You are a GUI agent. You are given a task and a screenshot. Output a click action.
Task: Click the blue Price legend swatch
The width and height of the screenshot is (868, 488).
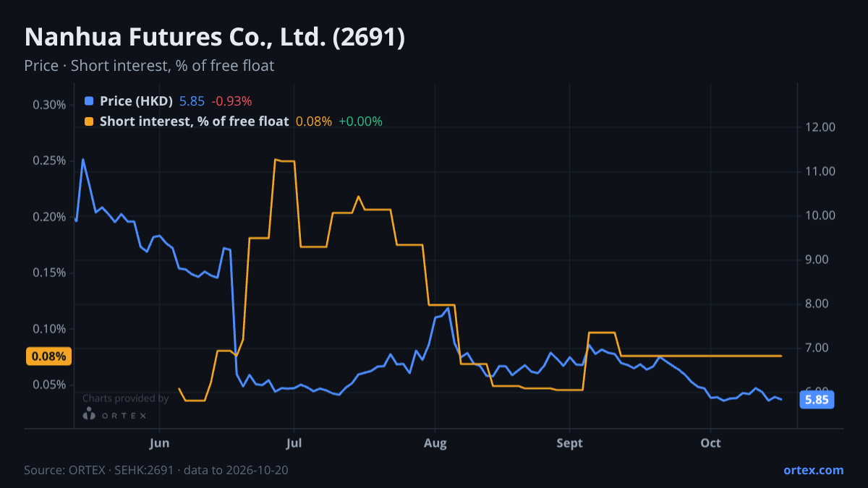pos(89,101)
